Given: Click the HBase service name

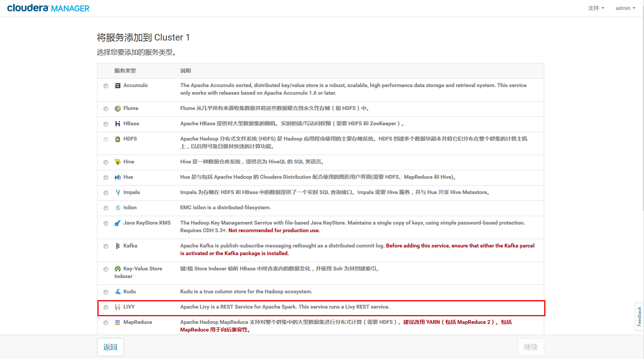Looking at the screenshot, I should click(131, 124).
